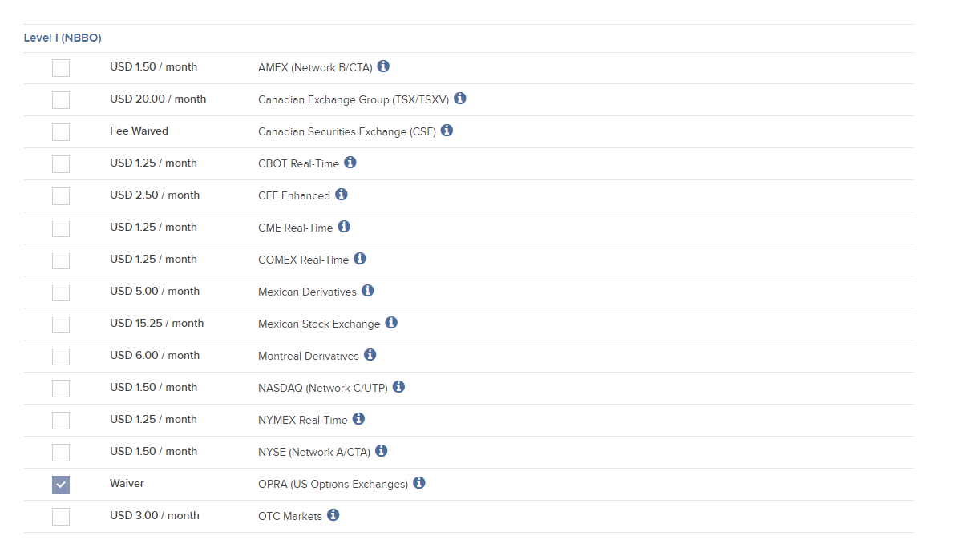Check the NYSE (Network A/CTA) checkbox

tap(60, 453)
